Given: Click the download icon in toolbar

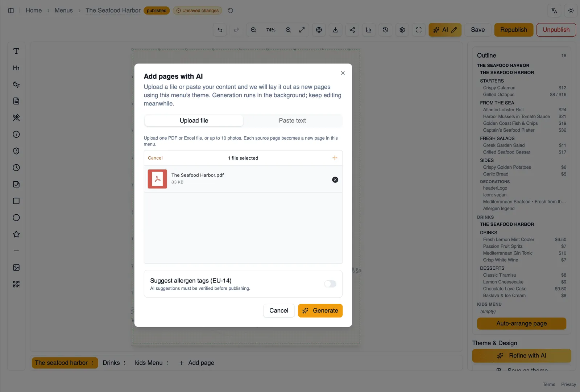Looking at the screenshot, I should pos(336,30).
